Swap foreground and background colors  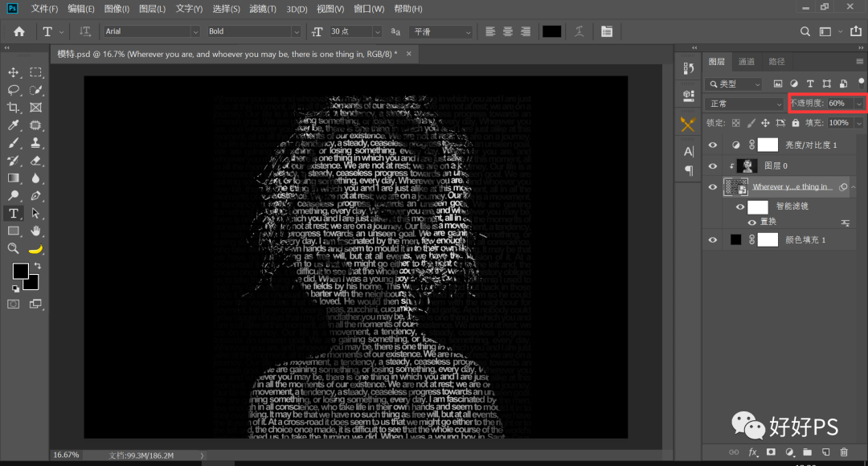[x=38, y=266]
